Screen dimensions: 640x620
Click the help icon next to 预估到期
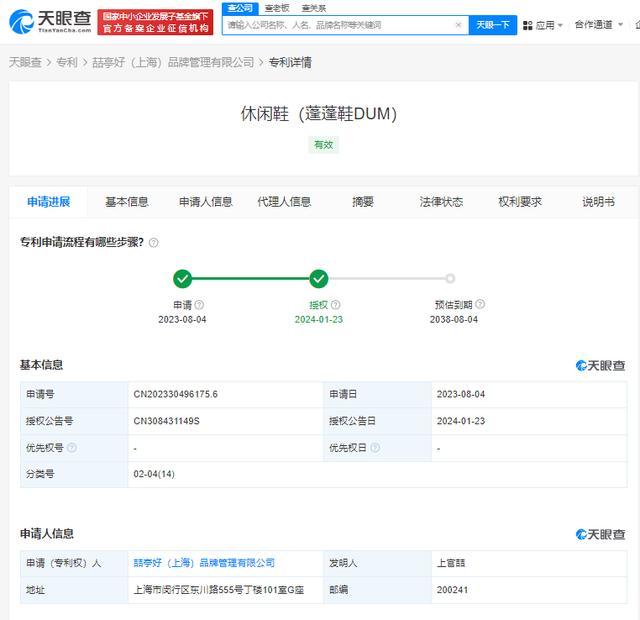pyautogui.click(x=480, y=305)
